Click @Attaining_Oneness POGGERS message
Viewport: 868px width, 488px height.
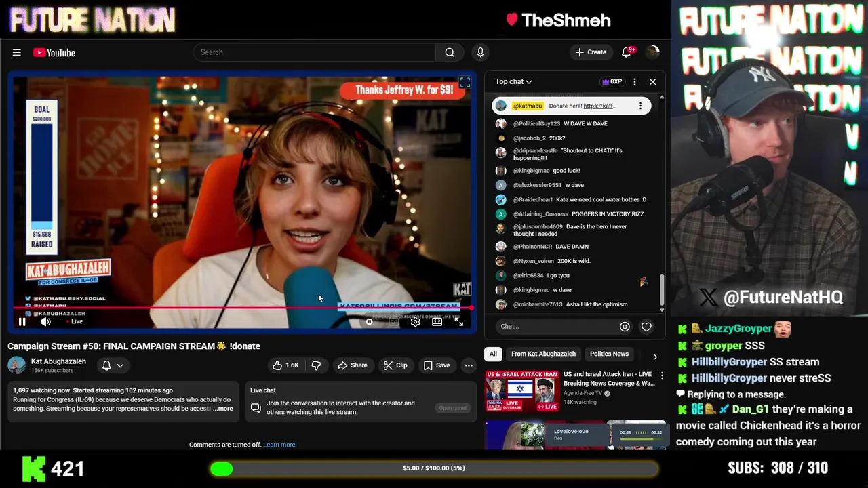point(573,214)
